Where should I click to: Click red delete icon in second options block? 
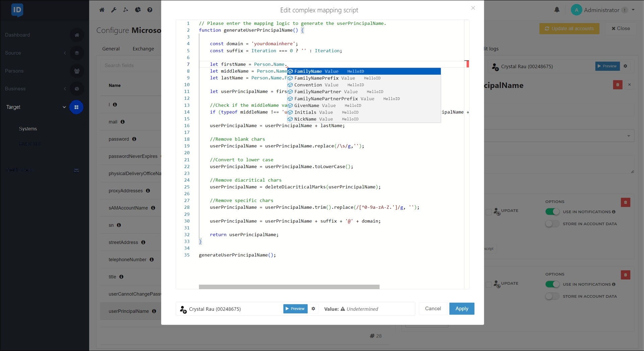[x=626, y=275]
